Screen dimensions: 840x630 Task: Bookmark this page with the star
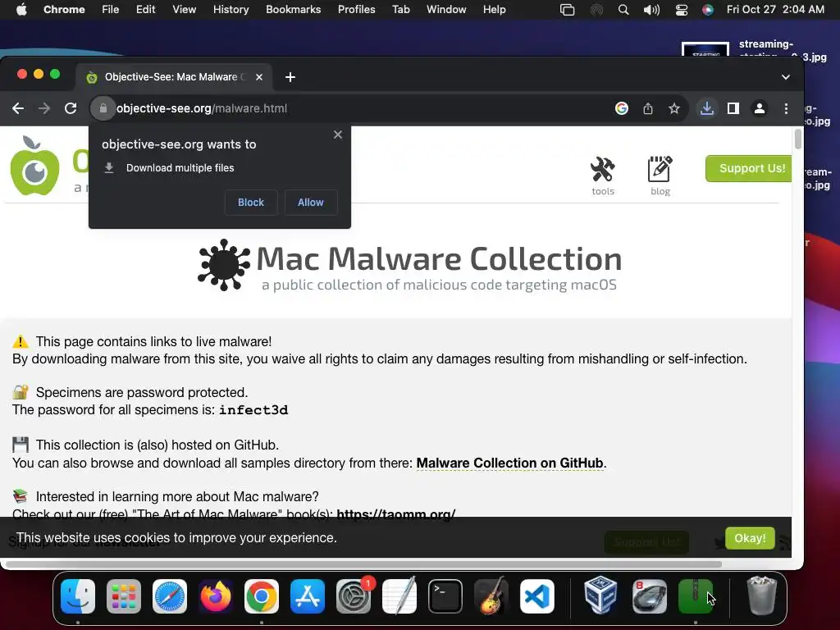674,108
